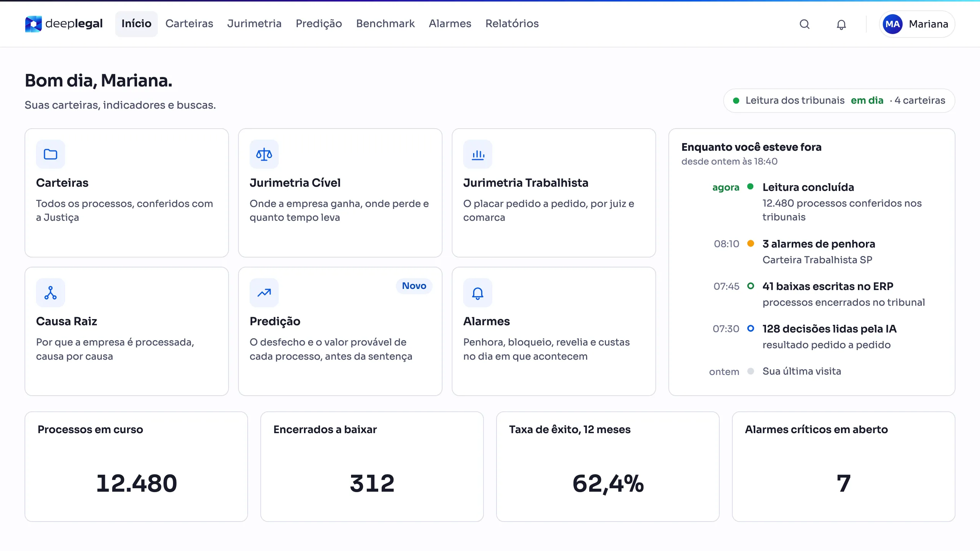This screenshot has width=980, height=551.
Task: Open the Carteiras card title
Action: 62,183
